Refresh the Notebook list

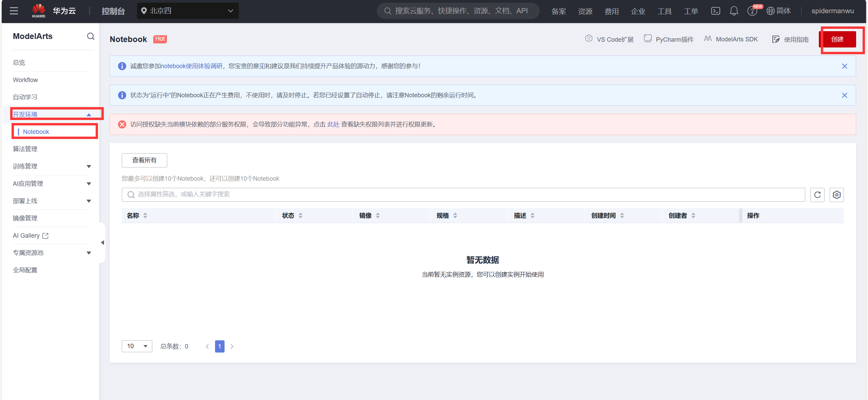point(817,195)
